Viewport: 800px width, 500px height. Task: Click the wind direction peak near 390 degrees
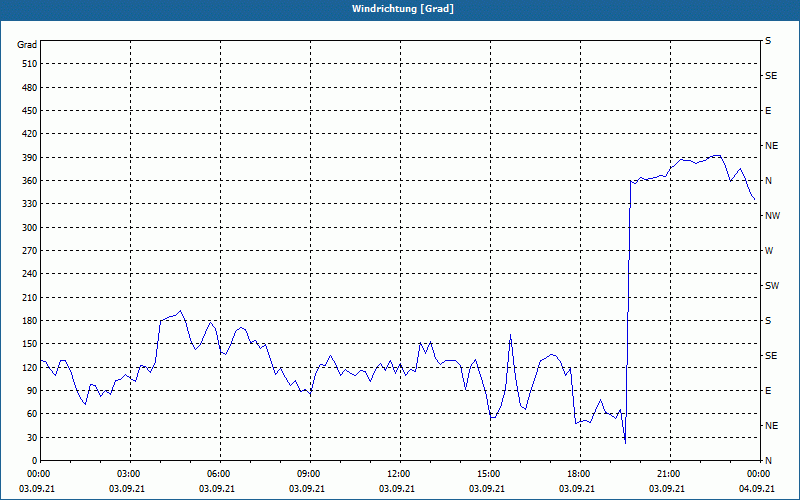(716, 155)
